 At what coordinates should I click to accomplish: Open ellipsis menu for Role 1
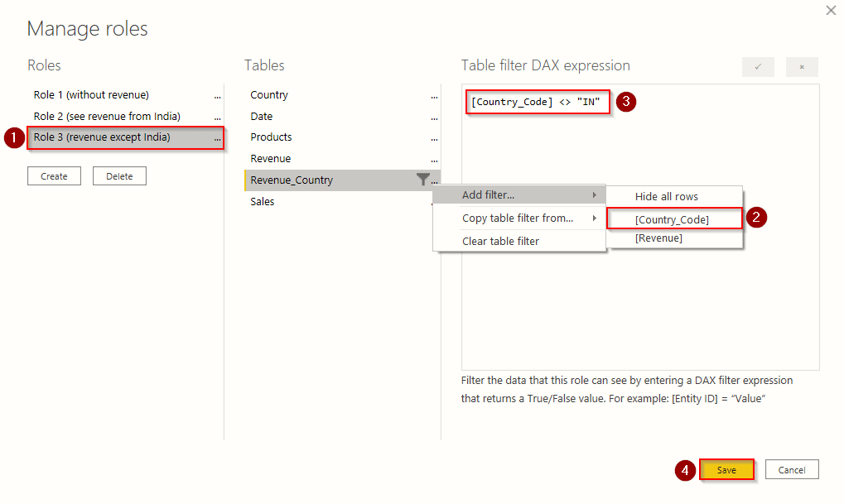click(x=218, y=96)
